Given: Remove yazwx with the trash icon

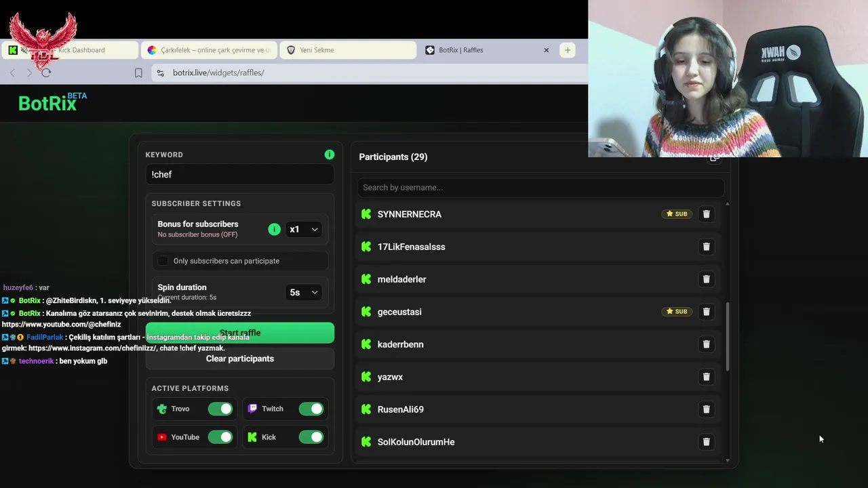Looking at the screenshot, I should tap(706, 377).
